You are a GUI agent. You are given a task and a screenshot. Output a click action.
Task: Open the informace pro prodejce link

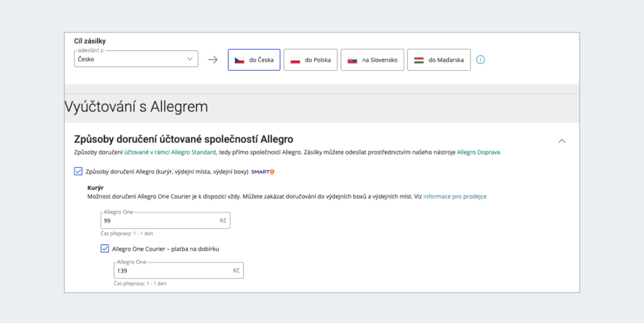pos(455,196)
